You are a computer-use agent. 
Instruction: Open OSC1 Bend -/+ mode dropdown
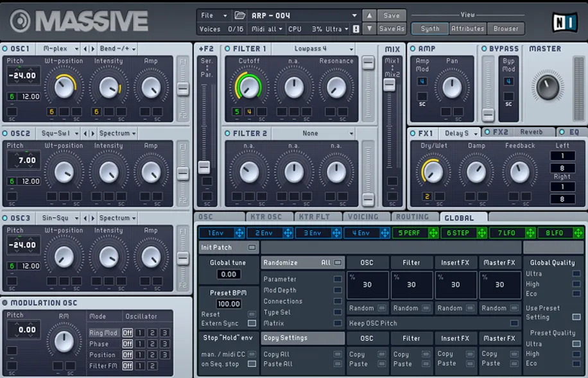[117, 49]
